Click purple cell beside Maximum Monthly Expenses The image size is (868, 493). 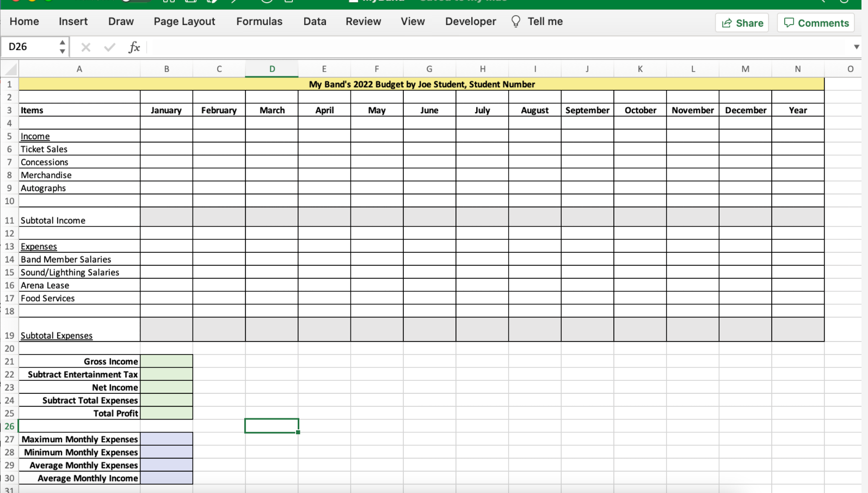pyautogui.click(x=167, y=439)
